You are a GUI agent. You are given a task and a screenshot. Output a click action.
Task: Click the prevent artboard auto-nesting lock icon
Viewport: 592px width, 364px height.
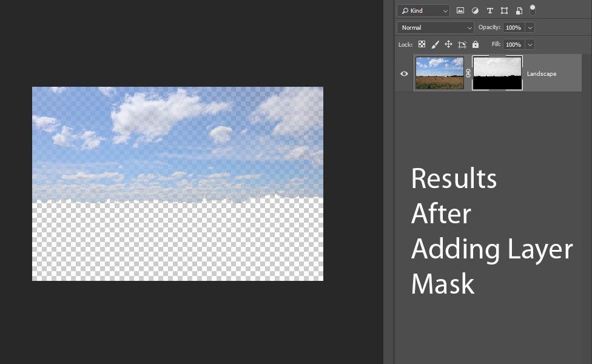pyautogui.click(x=462, y=44)
